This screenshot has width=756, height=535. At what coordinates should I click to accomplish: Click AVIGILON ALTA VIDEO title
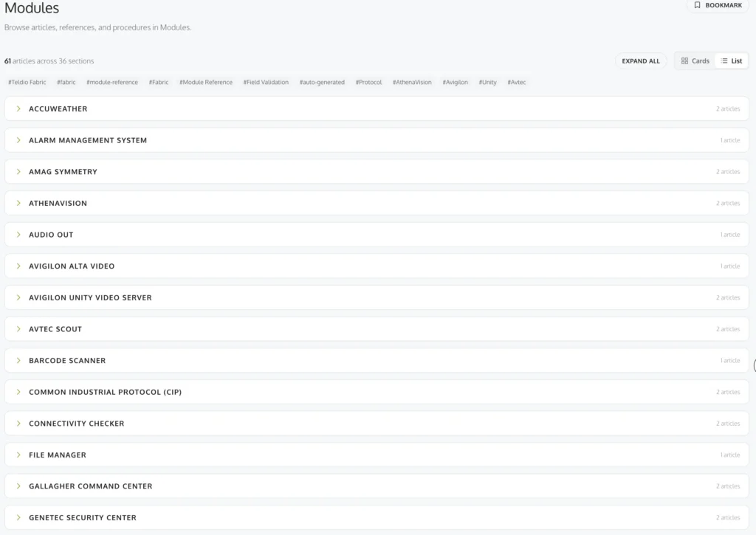[72, 266]
